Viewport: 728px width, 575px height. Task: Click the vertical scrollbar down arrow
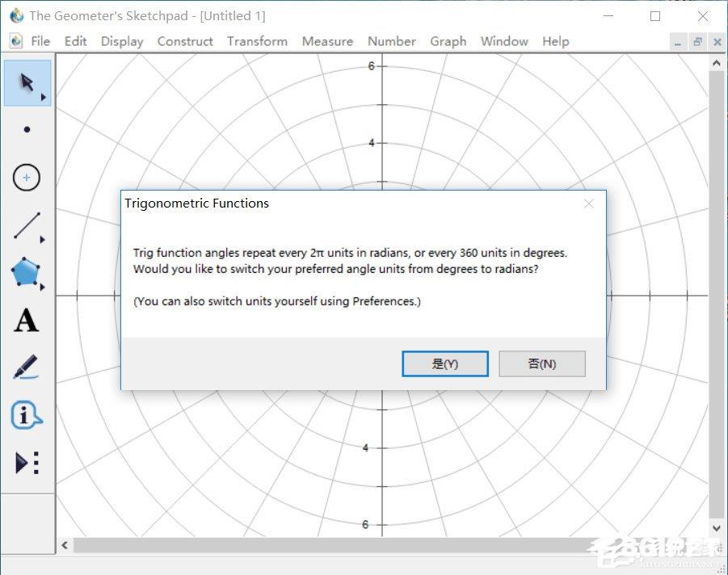(717, 528)
